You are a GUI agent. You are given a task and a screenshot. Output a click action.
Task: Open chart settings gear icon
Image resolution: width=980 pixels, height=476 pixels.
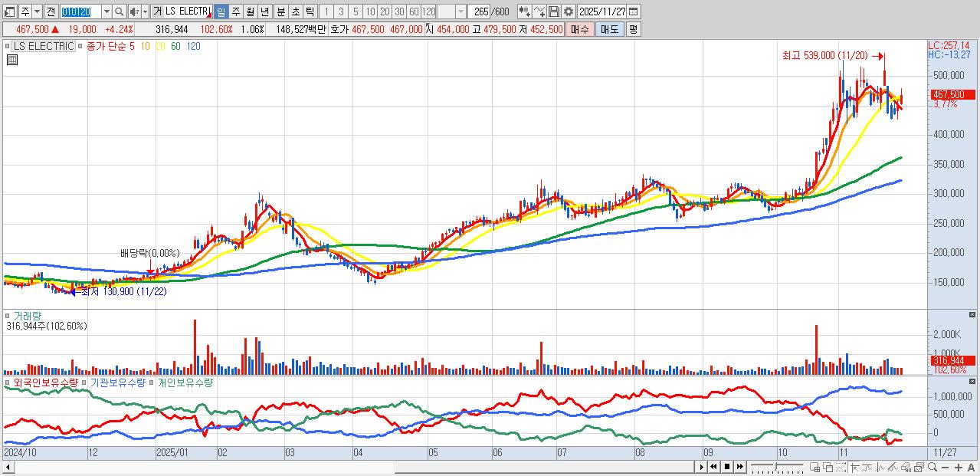coord(569,11)
